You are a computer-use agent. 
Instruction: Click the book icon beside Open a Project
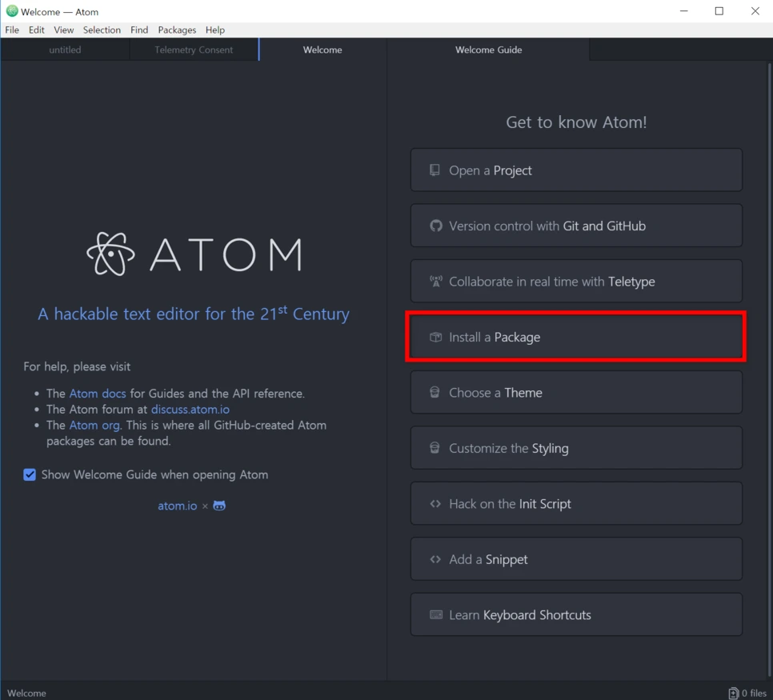click(435, 170)
